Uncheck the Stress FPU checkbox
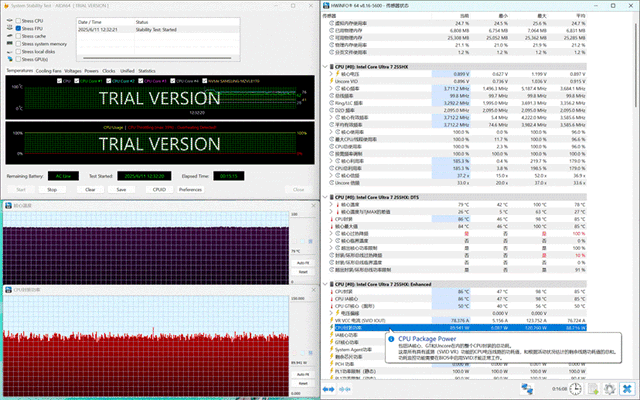 point(18,28)
